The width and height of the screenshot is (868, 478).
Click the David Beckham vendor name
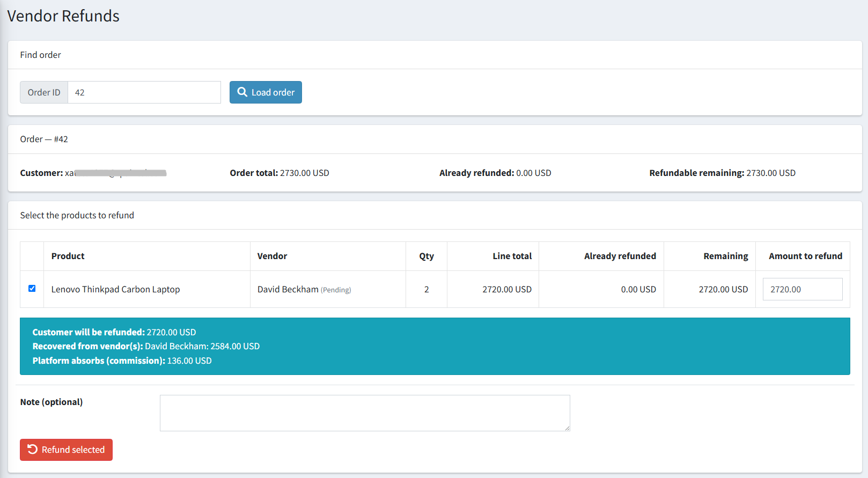288,289
